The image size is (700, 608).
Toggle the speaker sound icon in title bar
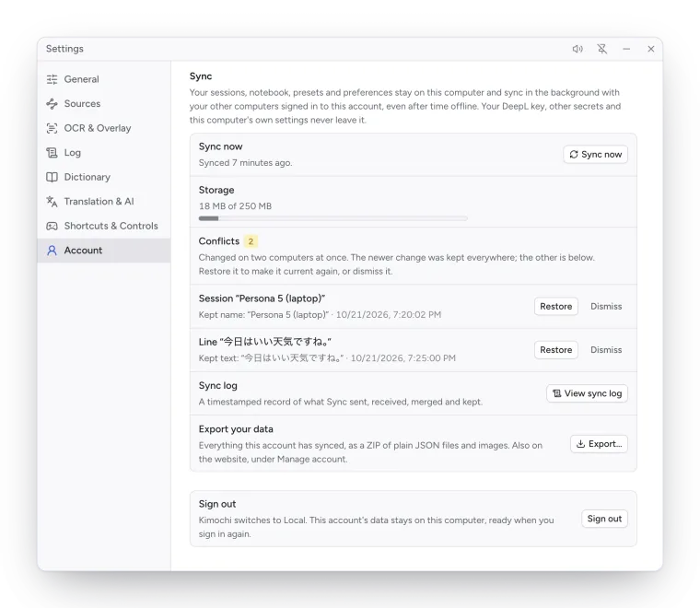click(x=577, y=49)
